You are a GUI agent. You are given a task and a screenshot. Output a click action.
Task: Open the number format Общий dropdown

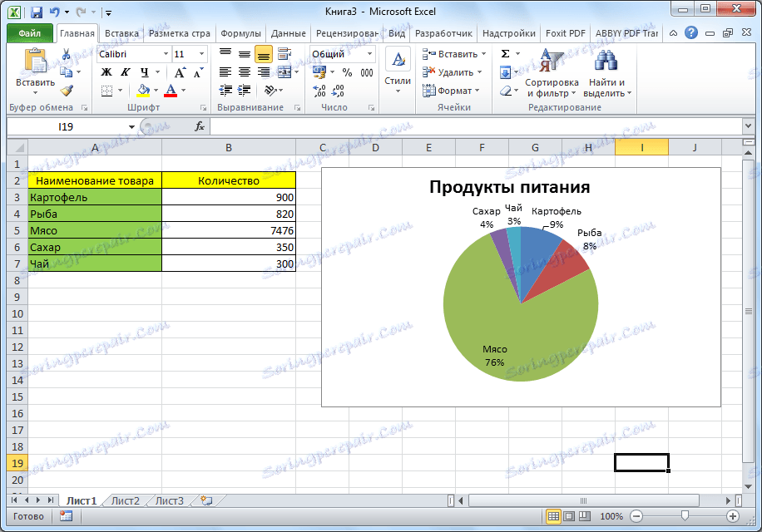pos(369,54)
